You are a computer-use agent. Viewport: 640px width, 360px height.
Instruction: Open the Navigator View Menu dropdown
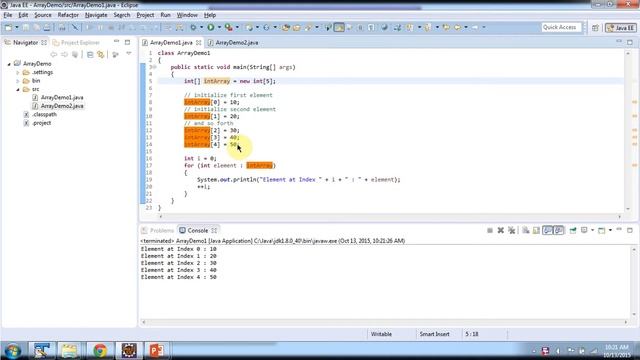pyautogui.click(x=129, y=54)
